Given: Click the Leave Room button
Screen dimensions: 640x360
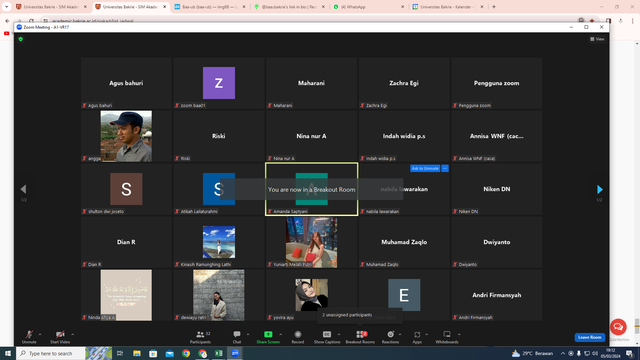Looking at the screenshot, I should point(589,337).
